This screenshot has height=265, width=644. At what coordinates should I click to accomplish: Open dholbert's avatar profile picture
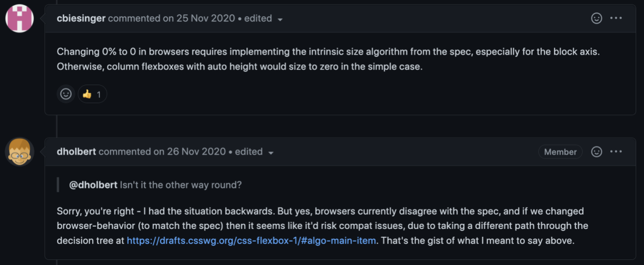[x=19, y=151]
